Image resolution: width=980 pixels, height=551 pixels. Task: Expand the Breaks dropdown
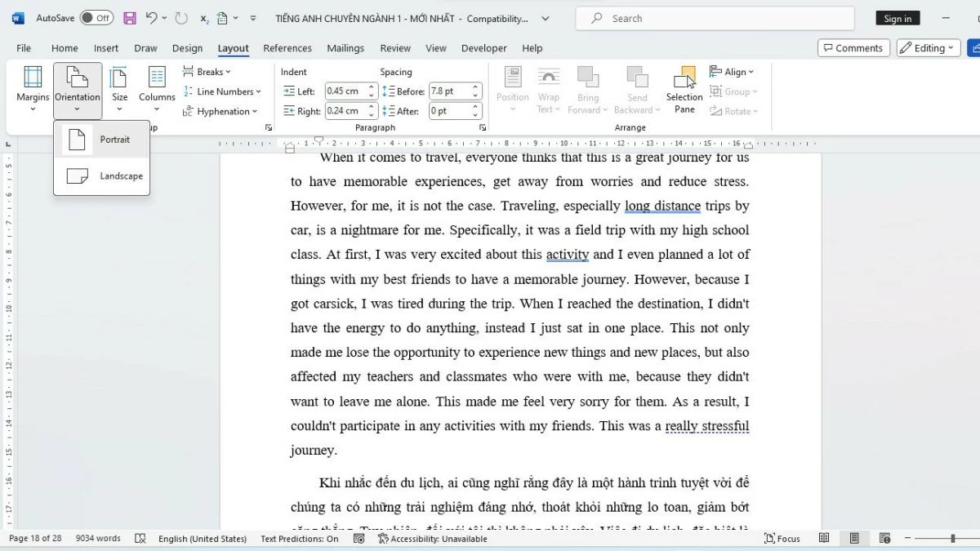(207, 71)
